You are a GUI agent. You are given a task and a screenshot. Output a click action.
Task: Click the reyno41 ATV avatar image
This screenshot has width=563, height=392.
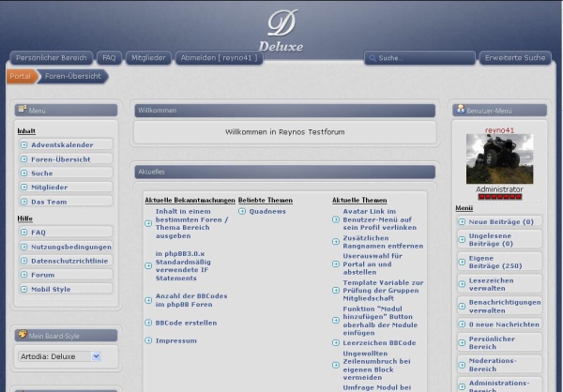[x=499, y=158]
